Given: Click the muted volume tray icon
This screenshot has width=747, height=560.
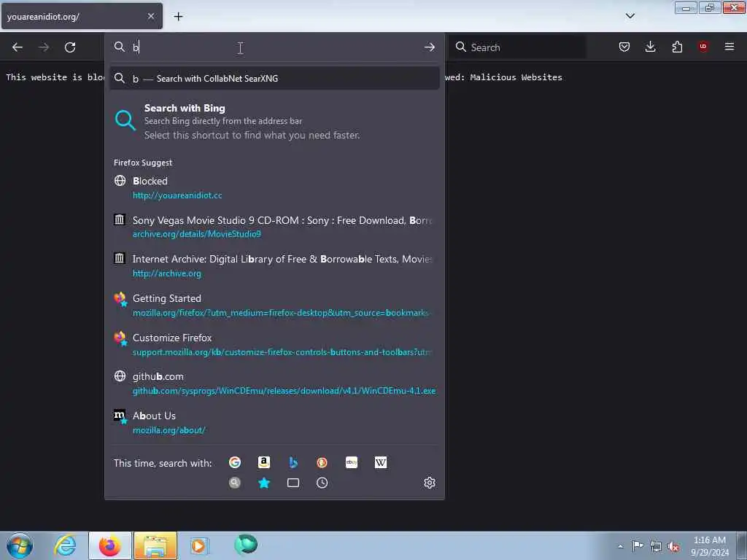Looking at the screenshot, I should [673, 547].
